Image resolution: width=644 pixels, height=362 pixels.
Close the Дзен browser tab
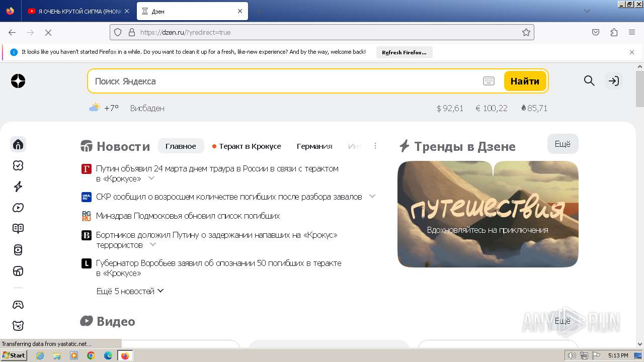[x=240, y=11]
